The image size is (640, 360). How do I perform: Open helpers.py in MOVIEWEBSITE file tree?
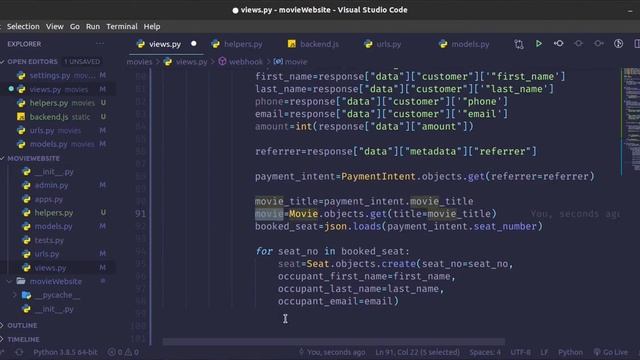click(x=57, y=213)
